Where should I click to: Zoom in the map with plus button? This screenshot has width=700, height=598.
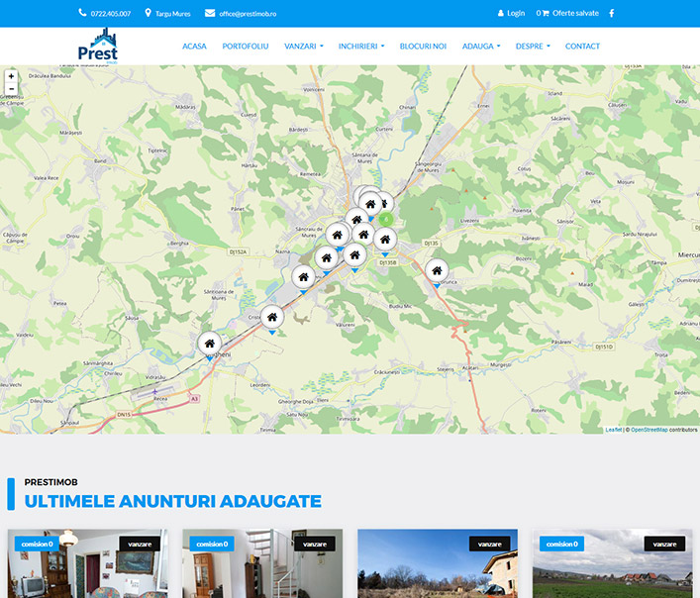11,76
